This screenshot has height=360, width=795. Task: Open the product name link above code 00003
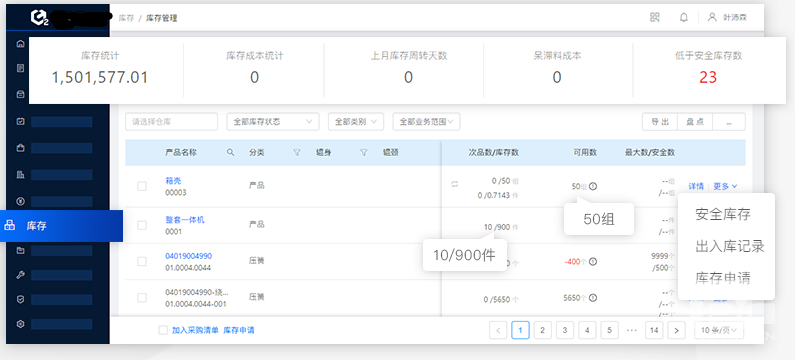click(x=173, y=180)
